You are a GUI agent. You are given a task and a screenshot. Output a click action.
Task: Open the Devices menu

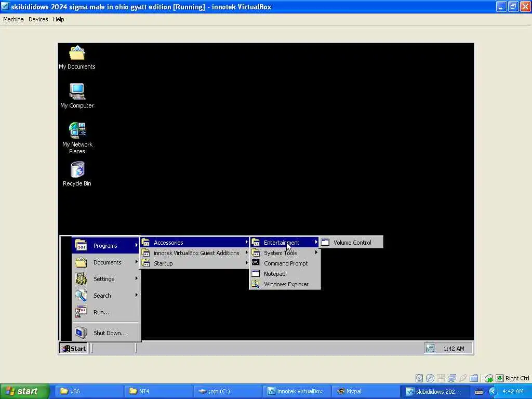(x=38, y=19)
